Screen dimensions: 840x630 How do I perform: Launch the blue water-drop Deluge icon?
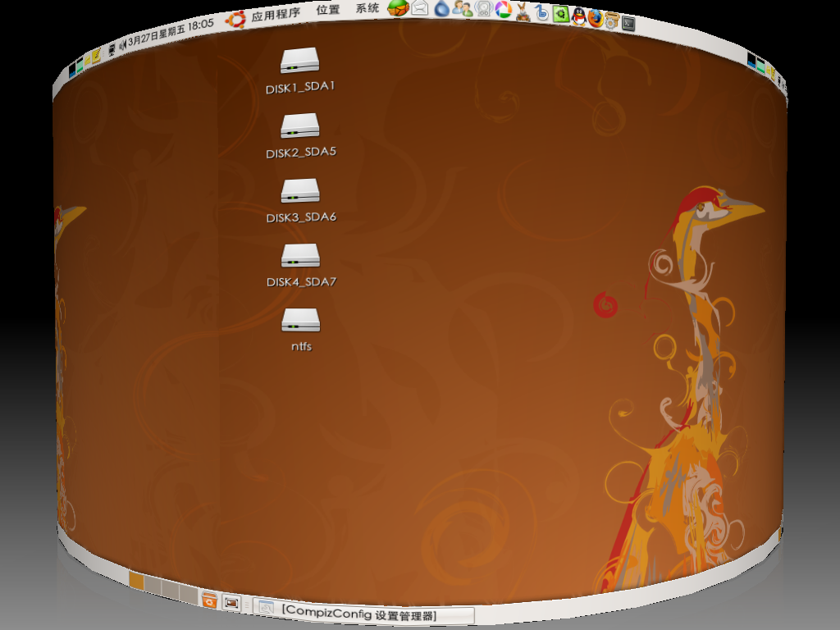(x=441, y=8)
